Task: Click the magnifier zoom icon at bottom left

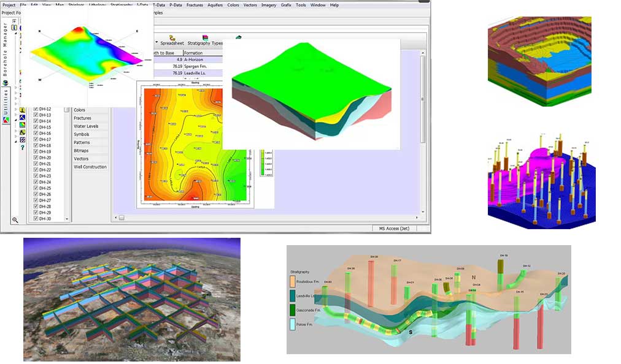Action: (x=15, y=220)
